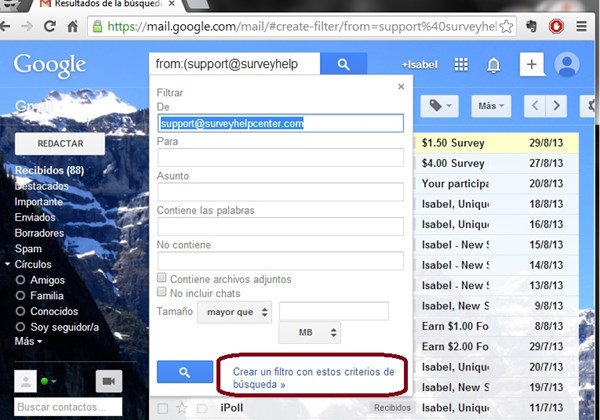Close the 'Resultados de la búsqueda' tab
The image size is (600, 420).
[172, 3]
